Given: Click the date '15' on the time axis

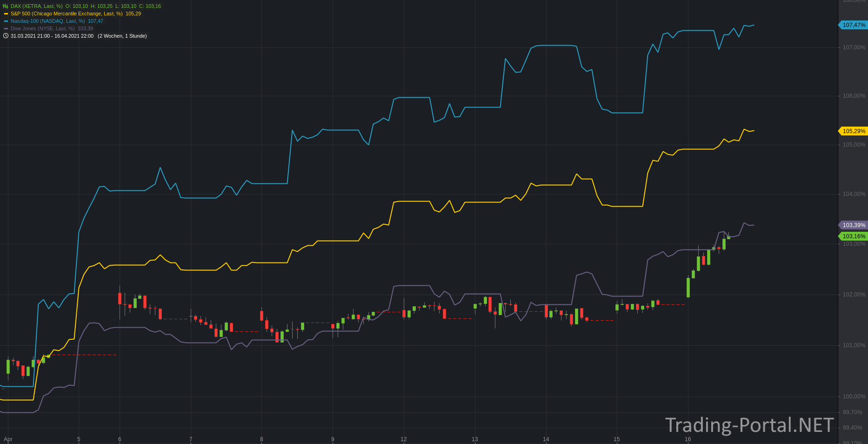Looking at the screenshot, I should (x=617, y=439).
